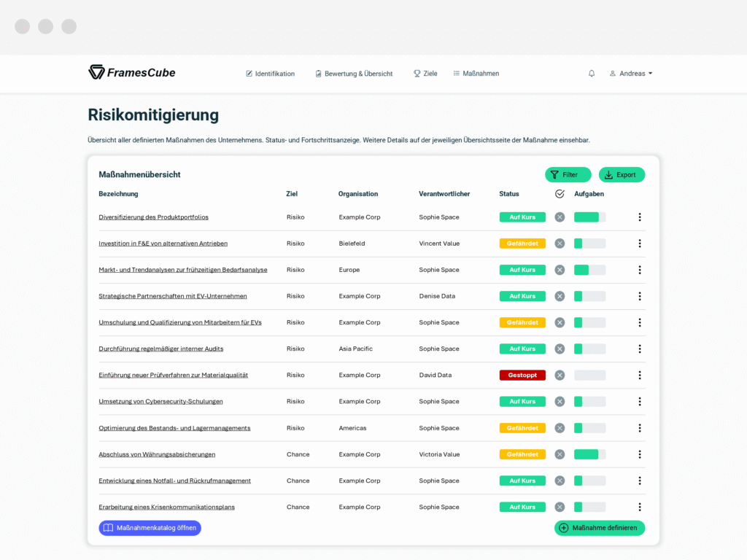Screen dimensions: 747x560
Task: Open the Andreas user menu
Action: click(x=631, y=74)
